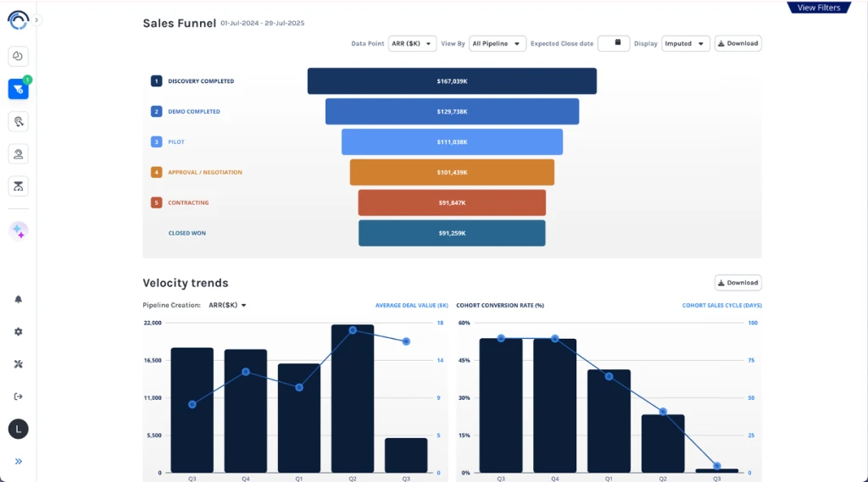Download the Sales Funnel chart

coord(737,43)
